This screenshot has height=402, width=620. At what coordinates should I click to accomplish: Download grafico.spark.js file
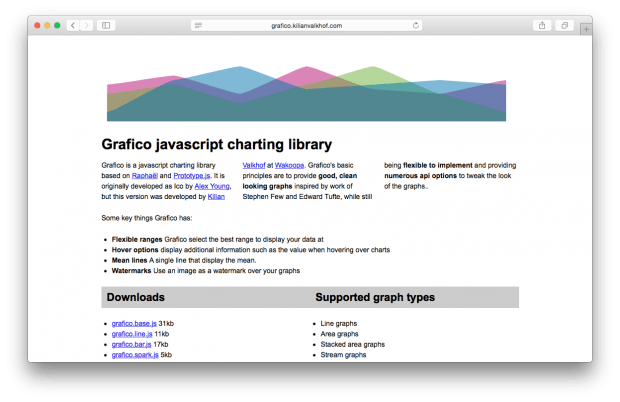(134, 354)
